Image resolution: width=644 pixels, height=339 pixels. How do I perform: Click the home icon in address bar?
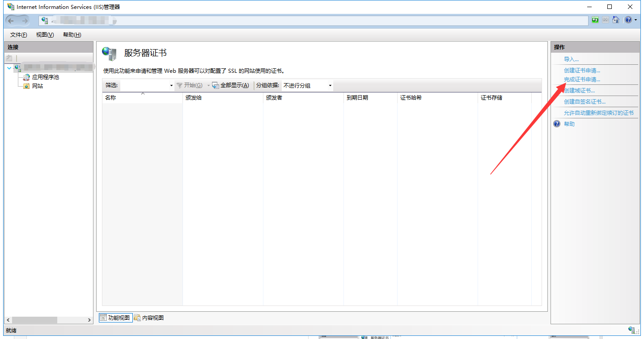coord(616,20)
